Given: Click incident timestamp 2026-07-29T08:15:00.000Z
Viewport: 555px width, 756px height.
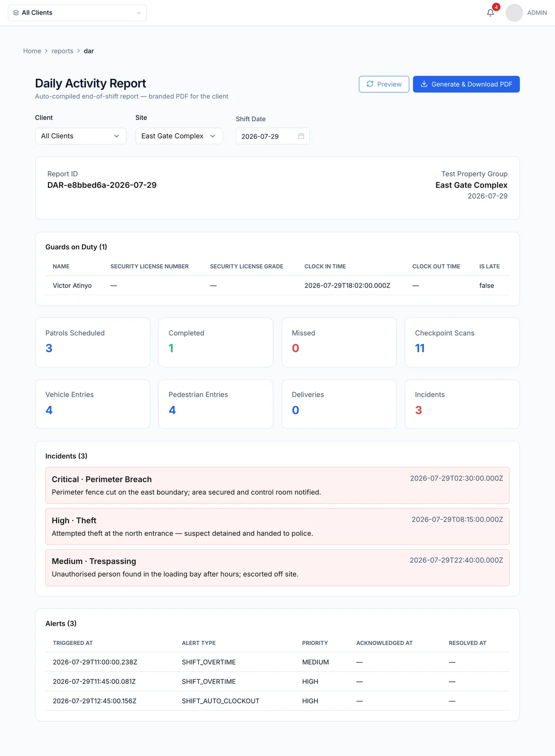Looking at the screenshot, I should [x=457, y=519].
